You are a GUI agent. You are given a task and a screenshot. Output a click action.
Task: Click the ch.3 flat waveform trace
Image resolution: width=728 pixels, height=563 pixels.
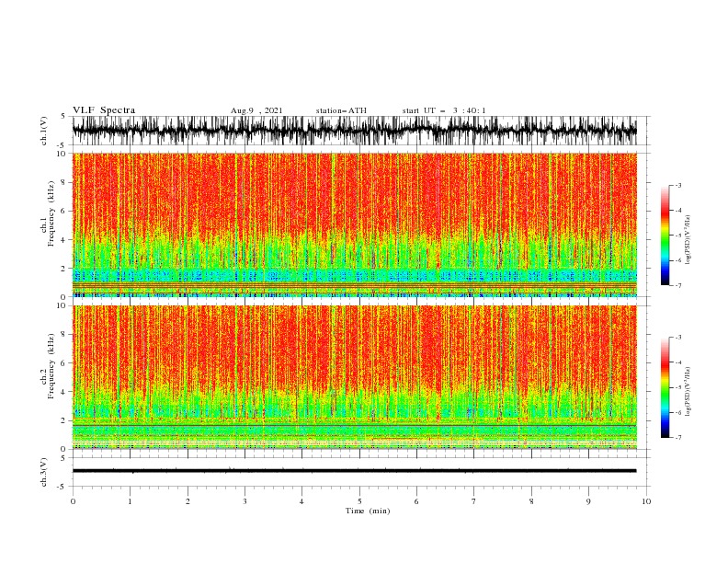pyautogui.click(x=355, y=471)
